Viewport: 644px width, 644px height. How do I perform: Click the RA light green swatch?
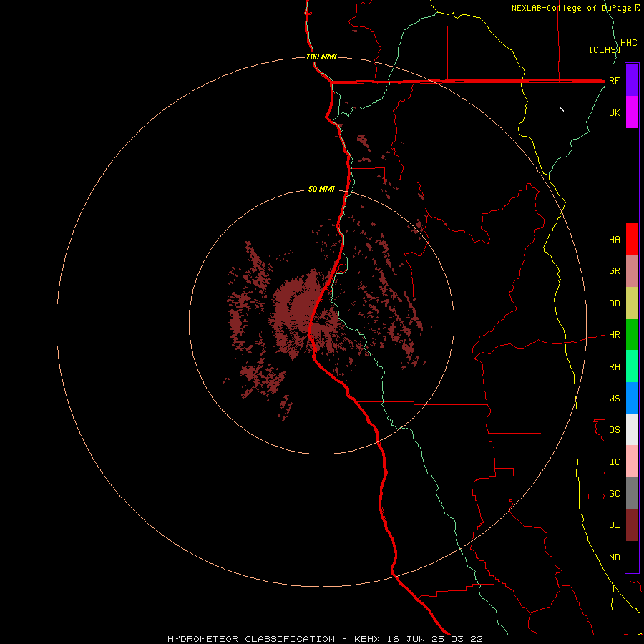click(x=632, y=366)
